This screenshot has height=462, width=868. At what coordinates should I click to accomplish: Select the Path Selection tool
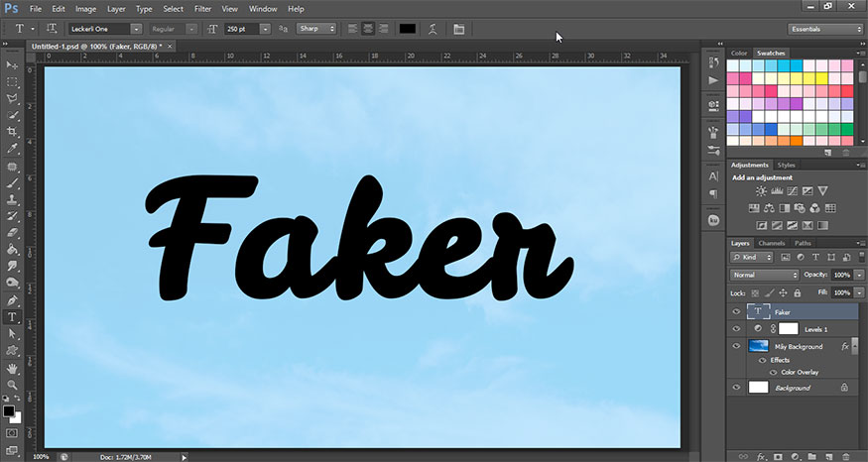12,334
